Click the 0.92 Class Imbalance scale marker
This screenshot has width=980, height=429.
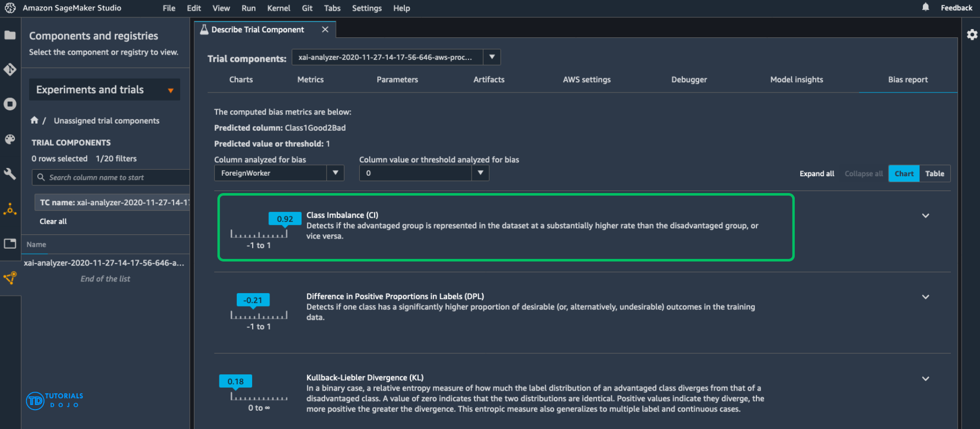(x=285, y=219)
